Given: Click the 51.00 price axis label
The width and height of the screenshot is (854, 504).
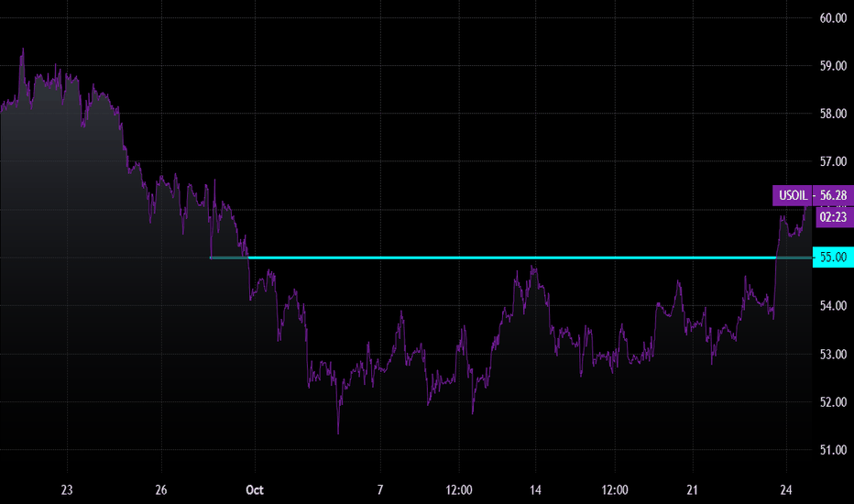Looking at the screenshot, I should click(833, 450).
